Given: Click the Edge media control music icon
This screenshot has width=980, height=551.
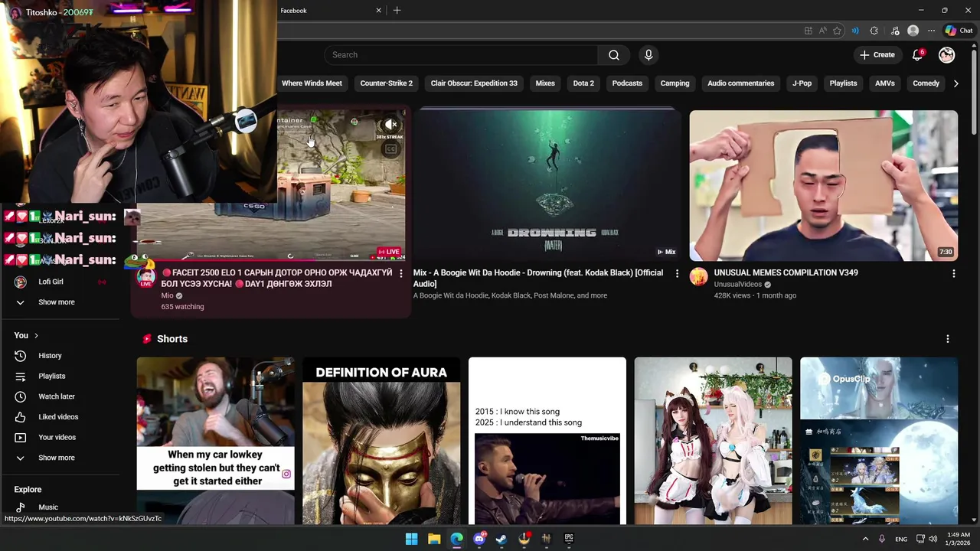Looking at the screenshot, I should (895, 31).
